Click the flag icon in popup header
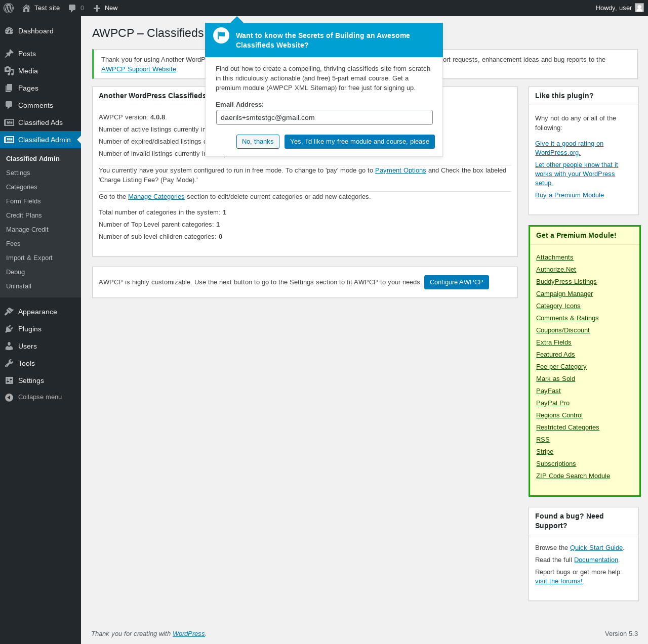648x644 pixels. click(x=221, y=35)
